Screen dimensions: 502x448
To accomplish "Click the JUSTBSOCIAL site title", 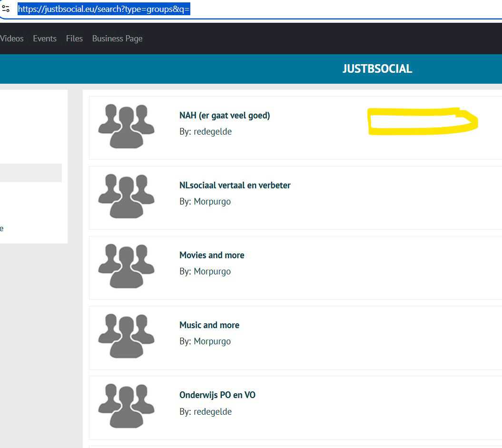I will pyautogui.click(x=377, y=69).
